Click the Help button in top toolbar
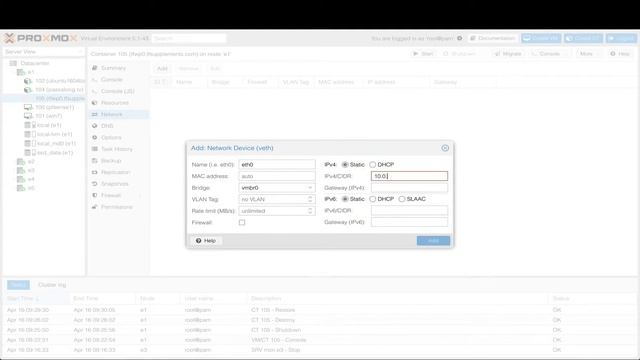Screen dimensions: 640x360 pyautogui.click(x=620, y=54)
